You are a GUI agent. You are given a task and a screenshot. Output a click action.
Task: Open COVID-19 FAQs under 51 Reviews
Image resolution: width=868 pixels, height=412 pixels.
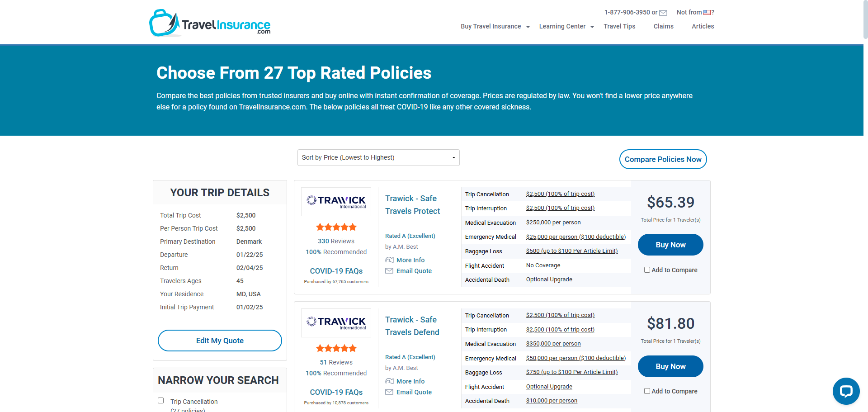336,392
